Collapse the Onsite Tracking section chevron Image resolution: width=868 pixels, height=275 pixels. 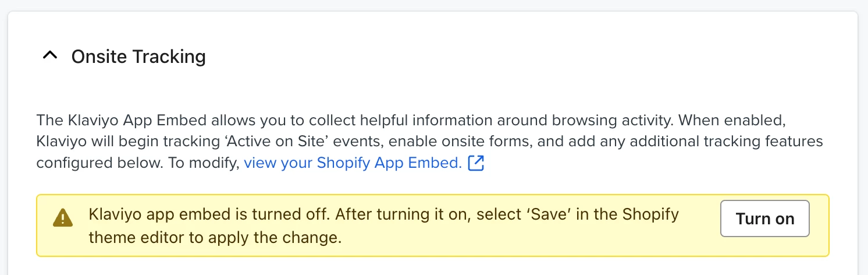coord(51,57)
